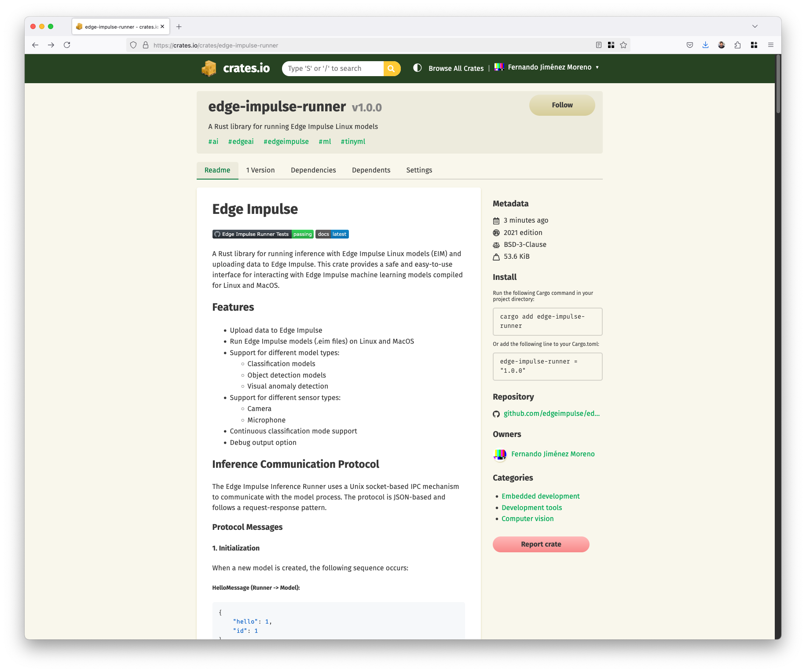Open the browser extensions puzzle icon
The image size is (806, 672).
(x=738, y=45)
